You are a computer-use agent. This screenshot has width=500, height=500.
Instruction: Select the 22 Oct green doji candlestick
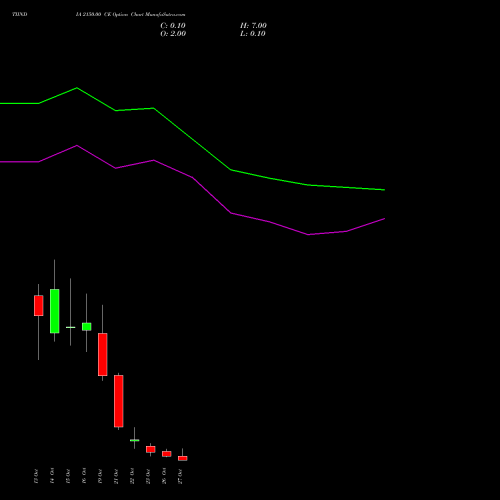(x=134, y=440)
